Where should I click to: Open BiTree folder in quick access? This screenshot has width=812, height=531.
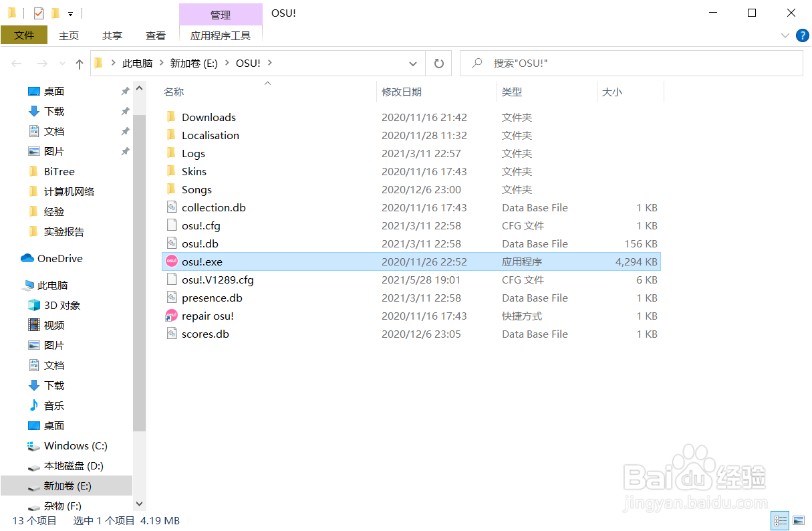click(51, 171)
